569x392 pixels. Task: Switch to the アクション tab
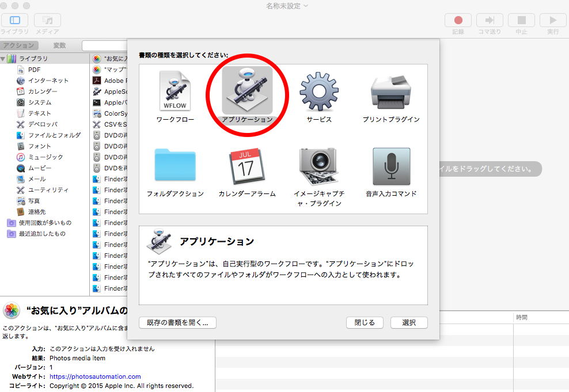(20, 45)
